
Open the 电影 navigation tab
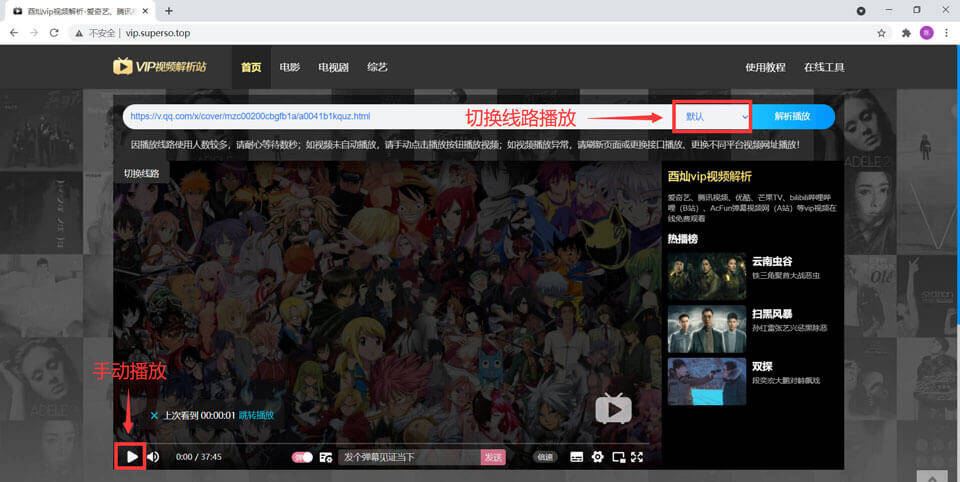tap(290, 67)
